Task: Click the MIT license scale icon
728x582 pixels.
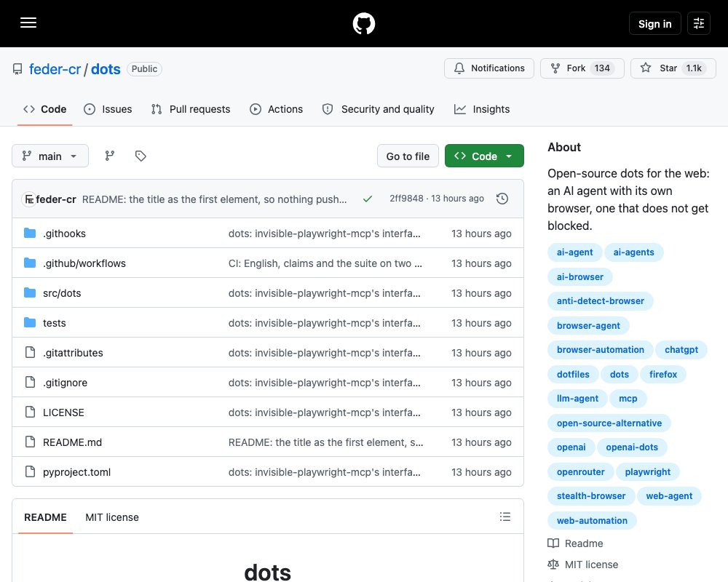Action: pyautogui.click(x=553, y=565)
